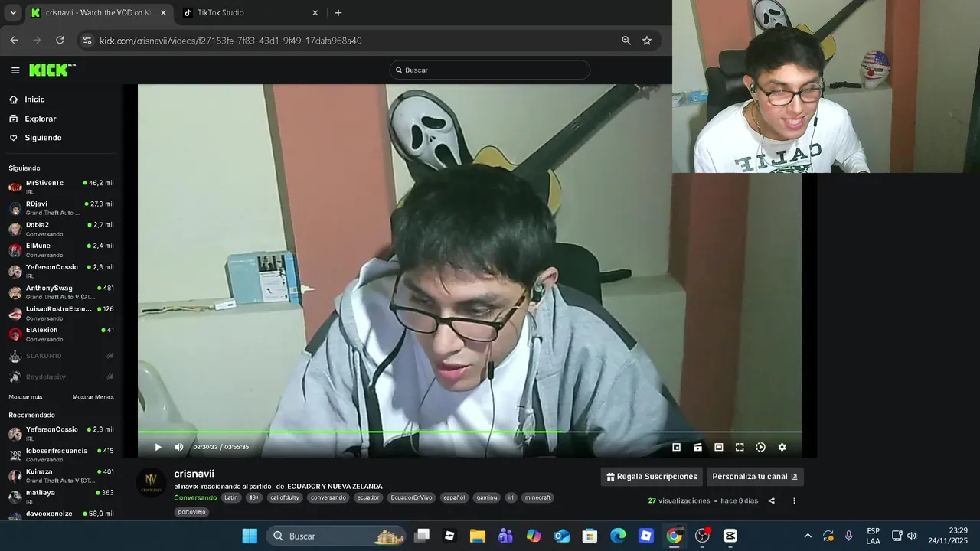Open the tab search dropdown arrow
Viewport: 980px width, 551px height.
(x=13, y=13)
